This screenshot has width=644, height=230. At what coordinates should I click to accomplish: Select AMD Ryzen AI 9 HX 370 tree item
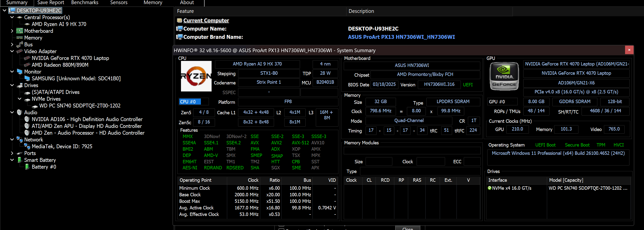click(x=59, y=24)
